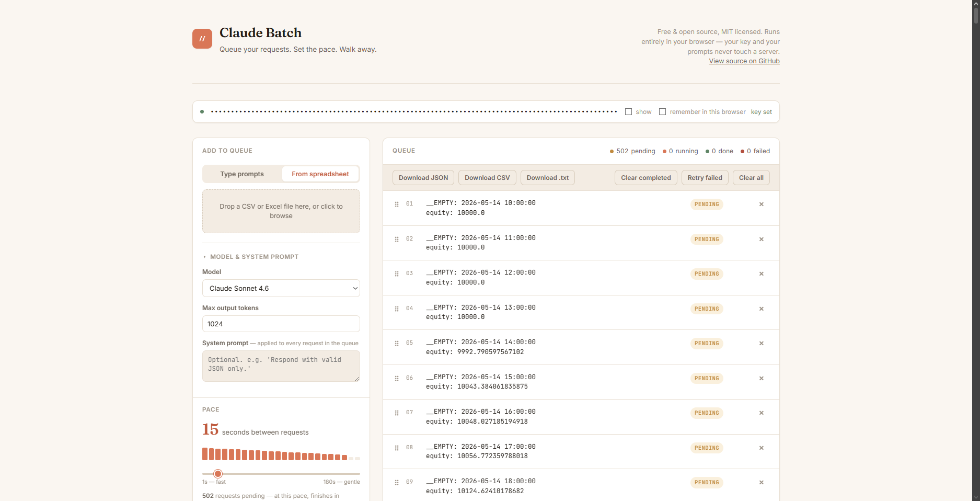Viewport: 980px width, 501px height.
Task: Grab the drag handle of item 09
Action: point(397,483)
